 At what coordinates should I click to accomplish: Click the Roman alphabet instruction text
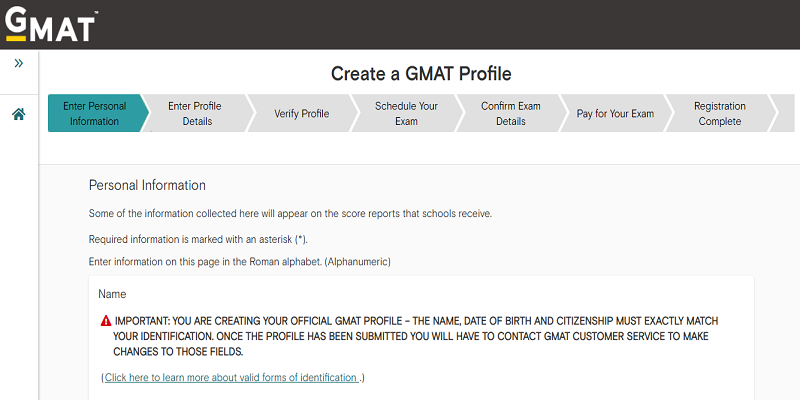click(239, 261)
